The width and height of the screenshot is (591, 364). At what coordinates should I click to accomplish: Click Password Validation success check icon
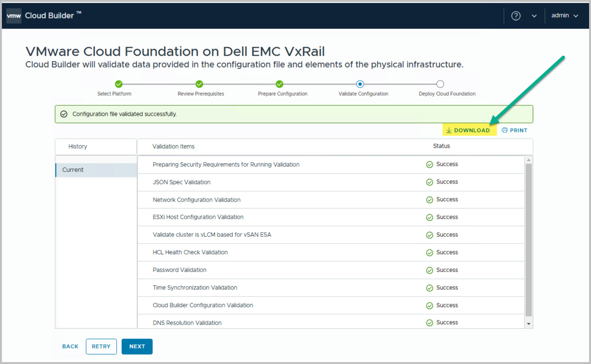(x=430, y=270)
